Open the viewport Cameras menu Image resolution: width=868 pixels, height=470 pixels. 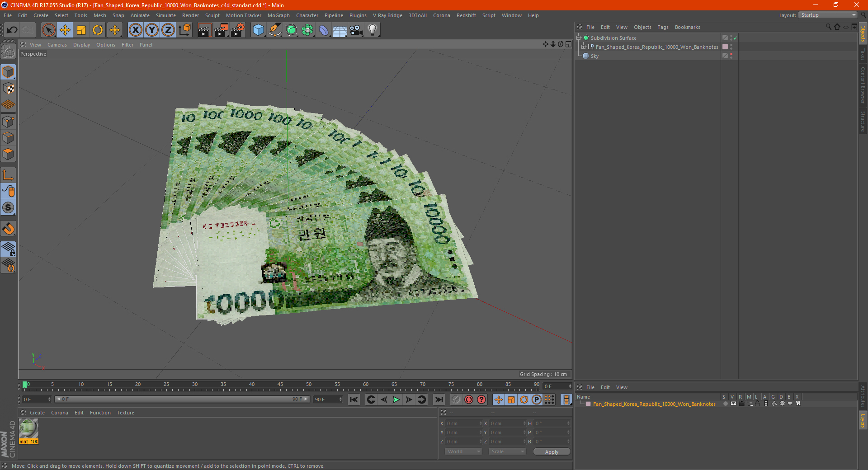tap(57, 45)
